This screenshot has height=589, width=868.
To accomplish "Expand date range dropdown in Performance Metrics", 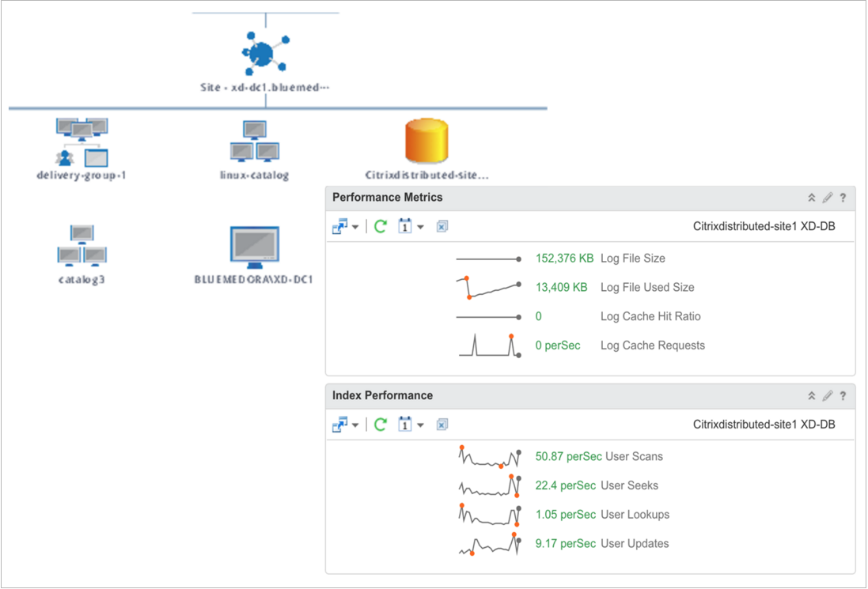I will [x=421, y=227].
